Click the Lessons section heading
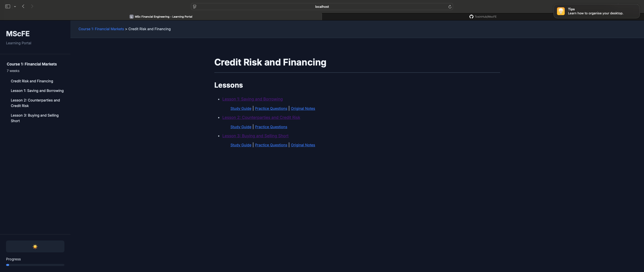This screenshot has height=272, width=644. point(228,85)
